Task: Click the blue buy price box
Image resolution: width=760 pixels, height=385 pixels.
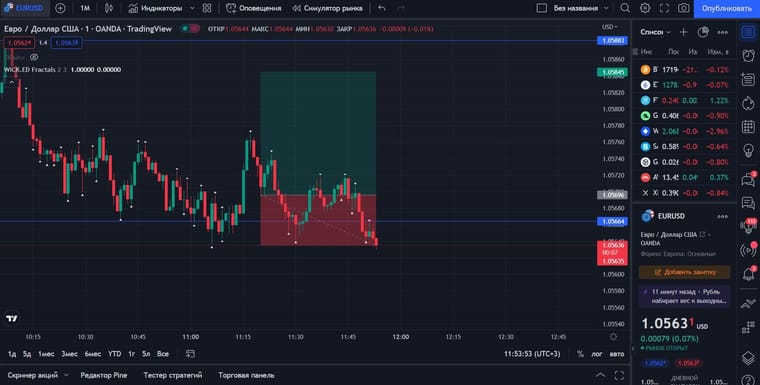Action: [67, 43]
